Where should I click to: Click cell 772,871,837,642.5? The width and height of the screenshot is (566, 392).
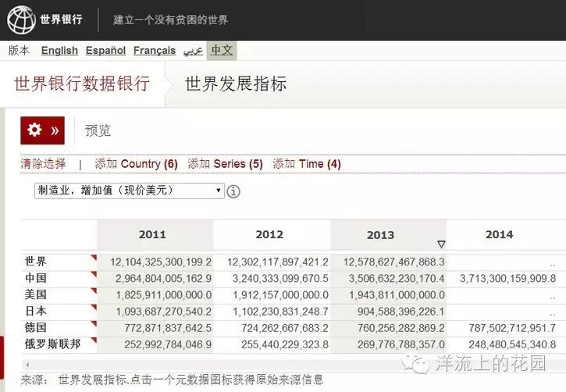pyautogui.click(x=168, y=328)
